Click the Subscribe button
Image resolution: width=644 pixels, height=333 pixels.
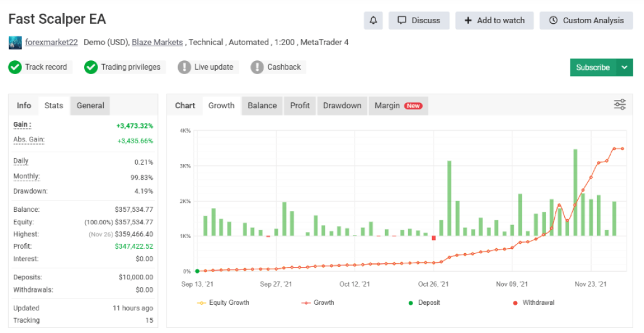592,68
